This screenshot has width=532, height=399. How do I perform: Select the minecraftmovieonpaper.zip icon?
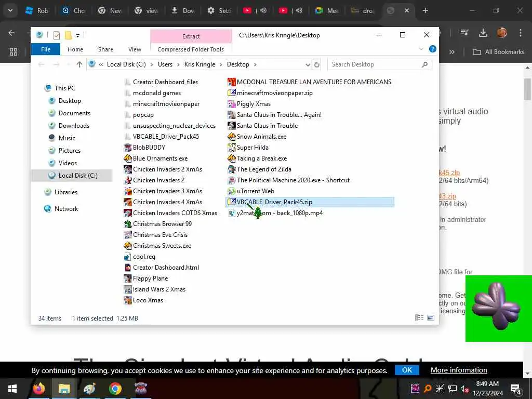click(231, 92)
